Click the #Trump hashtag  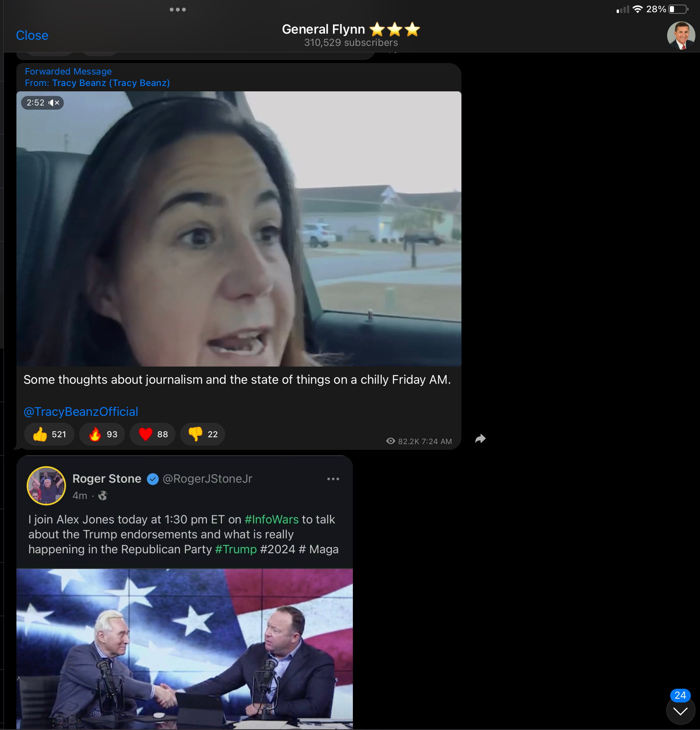(236, 549)
